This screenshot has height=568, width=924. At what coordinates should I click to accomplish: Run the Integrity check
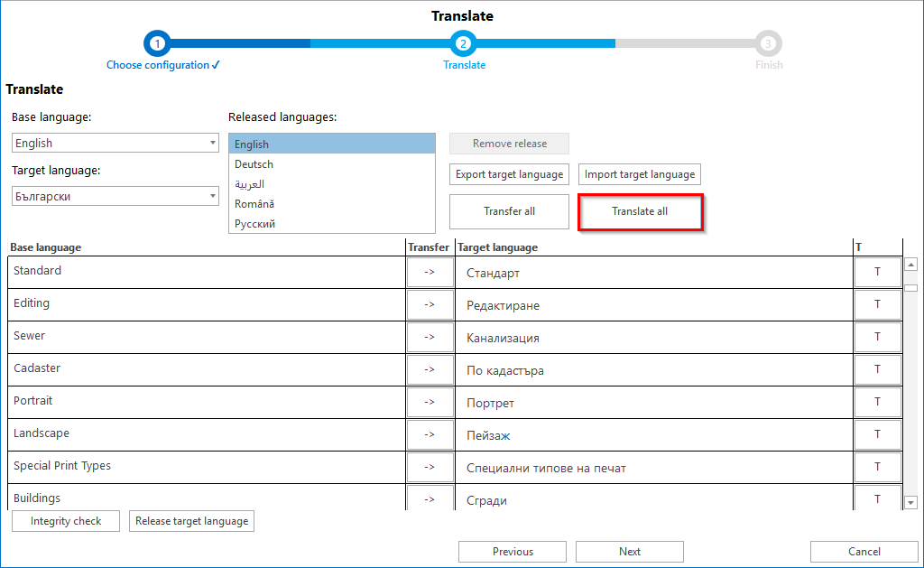(x=66, y=521)
